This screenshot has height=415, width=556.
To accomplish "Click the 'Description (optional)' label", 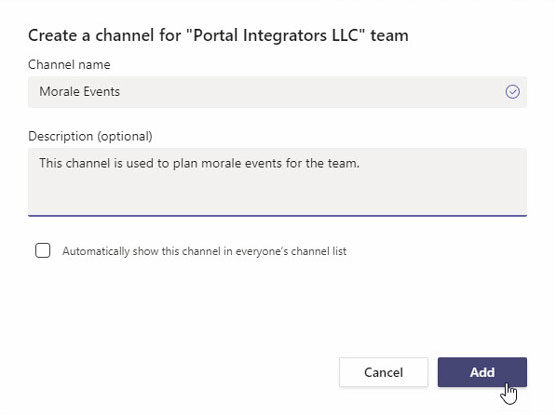I will coord(90,136).
